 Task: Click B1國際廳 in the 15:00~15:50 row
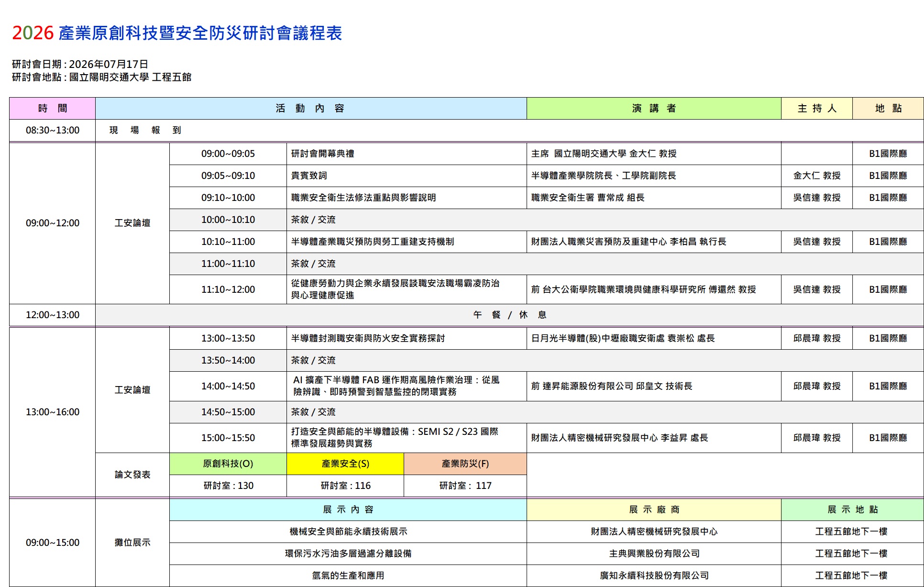[888, 438]
